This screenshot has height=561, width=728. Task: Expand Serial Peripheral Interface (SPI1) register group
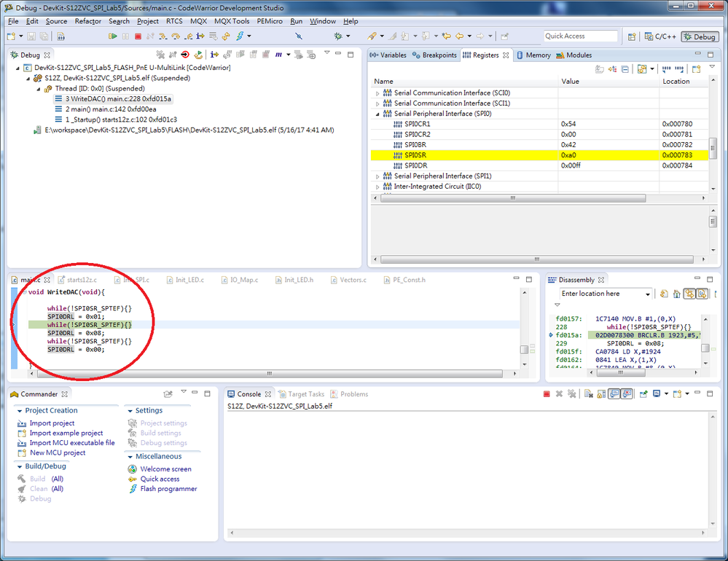click(377, 176)
